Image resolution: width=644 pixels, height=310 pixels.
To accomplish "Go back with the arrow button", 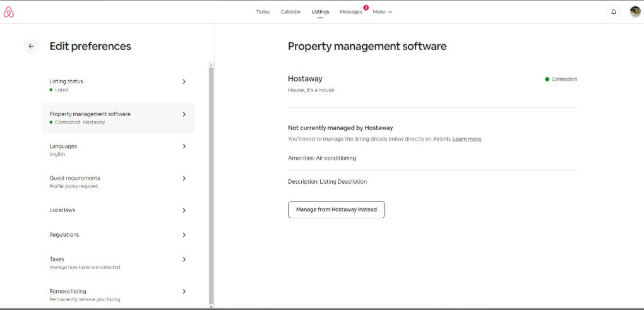I will (x=31, y=46).
